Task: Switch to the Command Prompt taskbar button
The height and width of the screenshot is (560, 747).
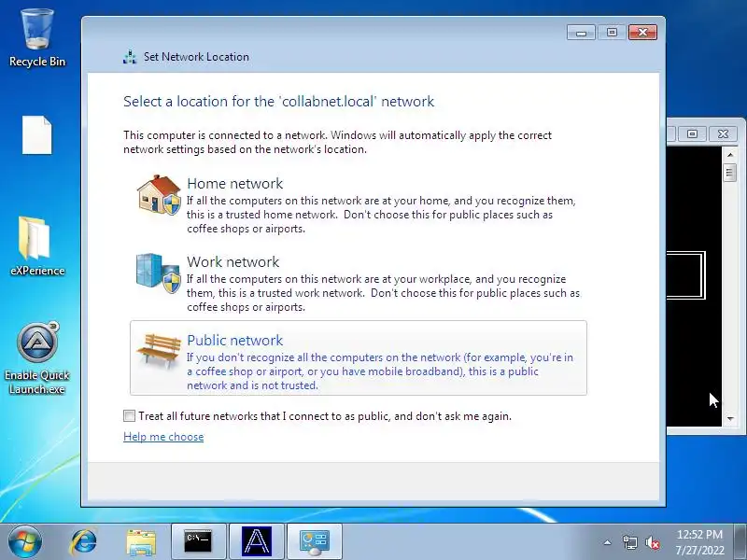Action: tap(198, 541)
